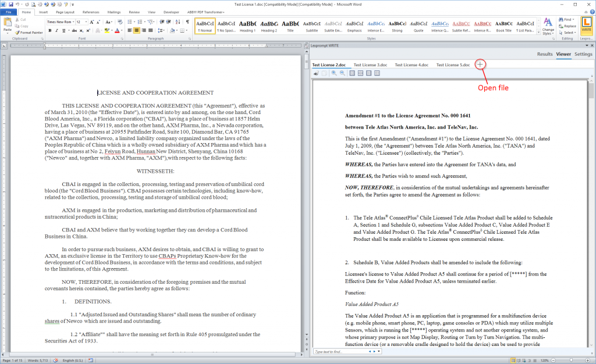Toggle Show/Hide paragraph marks
The width and height of the screenshot is (596, 364).
point(187,22)
